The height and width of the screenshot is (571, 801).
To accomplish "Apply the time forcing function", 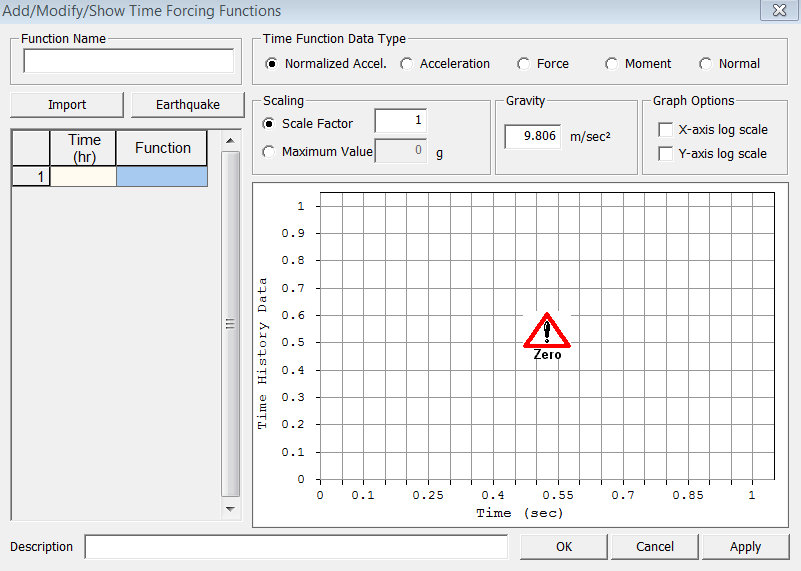I will coord(745,547).
